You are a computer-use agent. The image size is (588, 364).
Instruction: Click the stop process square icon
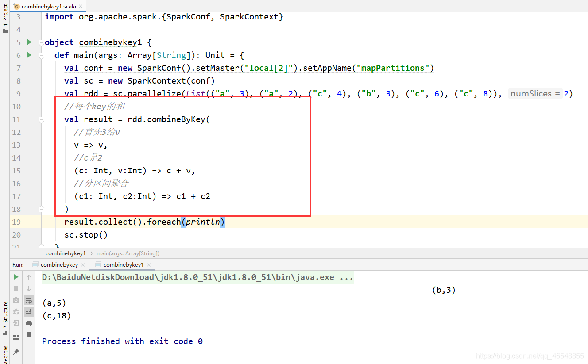tap(16, 288)
